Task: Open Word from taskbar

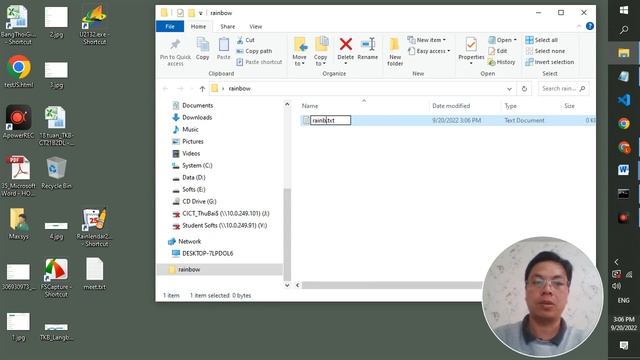Action: click(624, 169)
